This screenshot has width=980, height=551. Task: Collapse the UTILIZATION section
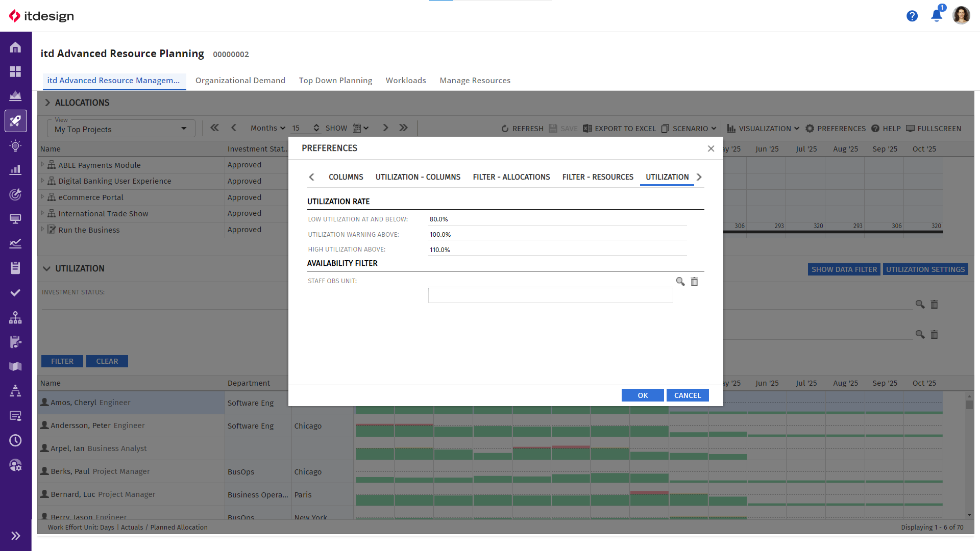tap(46, 268)
